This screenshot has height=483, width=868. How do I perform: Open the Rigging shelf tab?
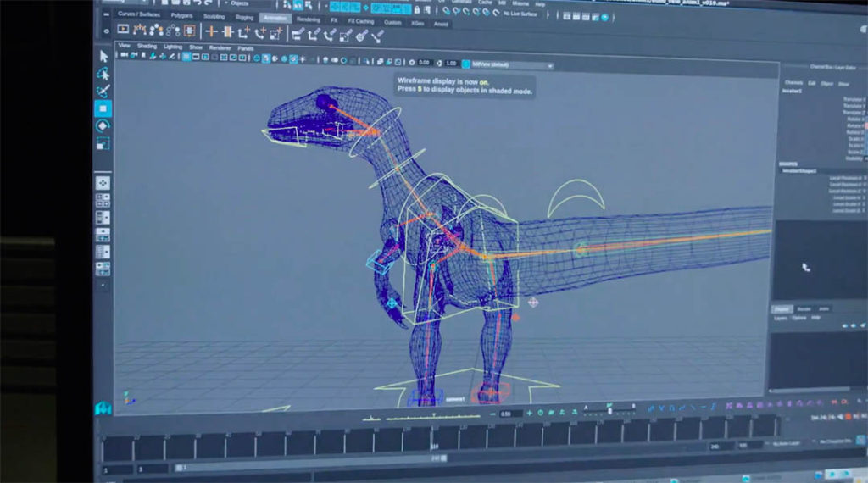[244, 17]
